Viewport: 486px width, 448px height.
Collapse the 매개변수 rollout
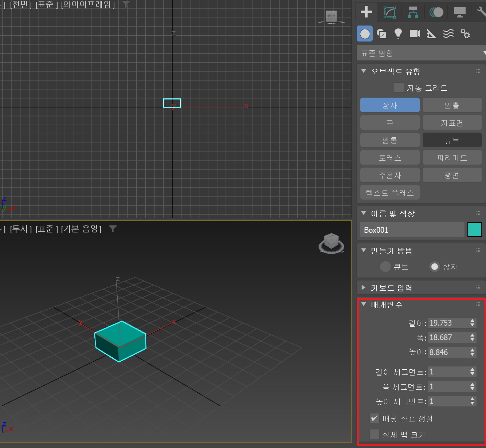363,304
